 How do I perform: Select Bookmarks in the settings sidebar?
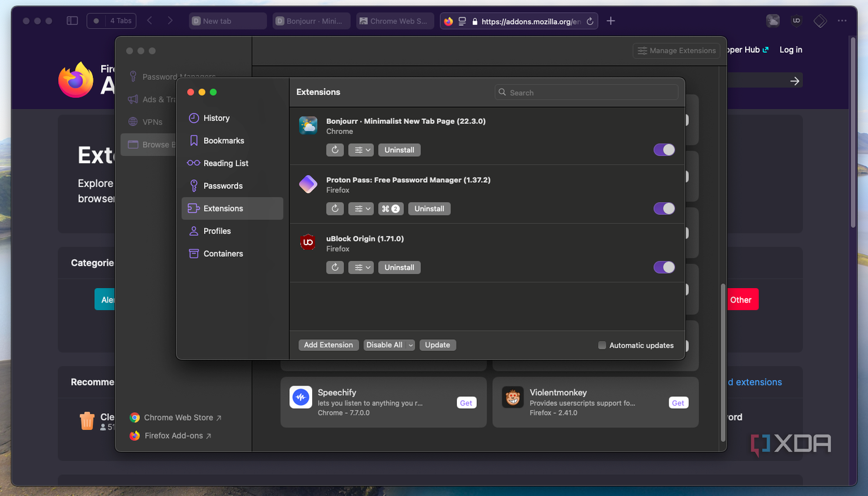click(232, 140)
